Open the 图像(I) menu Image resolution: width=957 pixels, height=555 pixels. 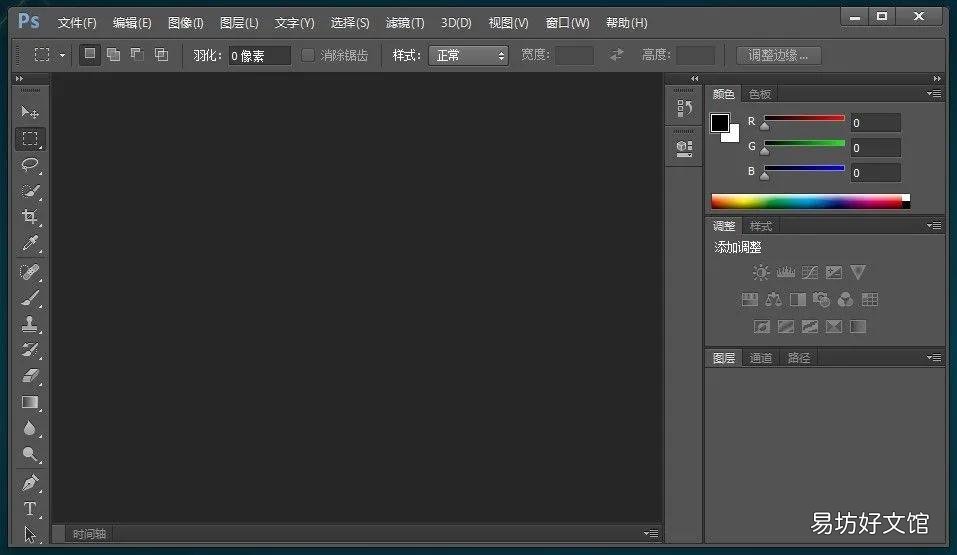point(186,23)
